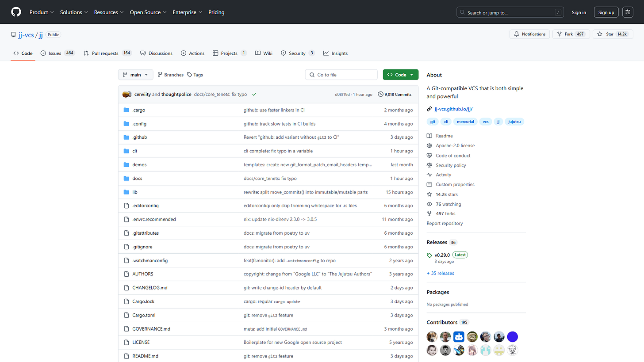
Task: Open the Pricing link
Action: pyautogui.click(x=216, y=12)
